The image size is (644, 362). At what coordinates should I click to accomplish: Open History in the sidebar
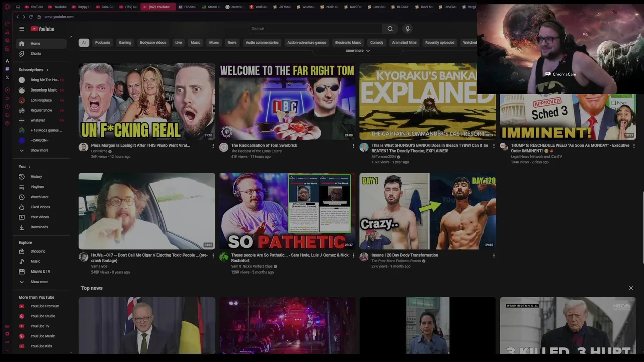(41, 177)
